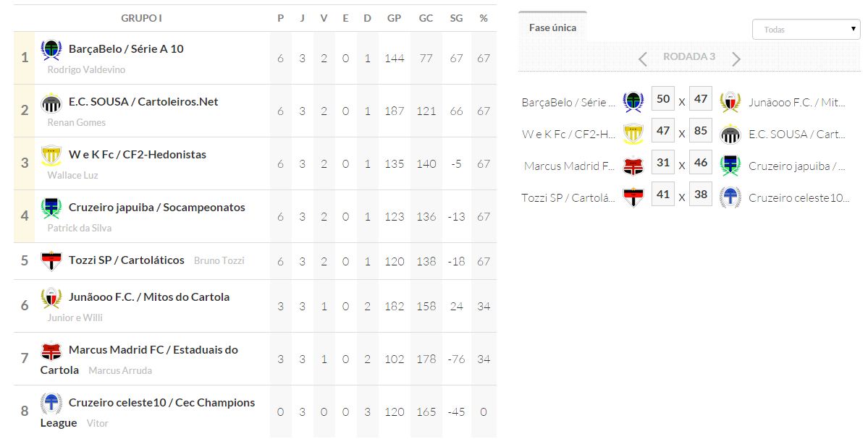
Task: Go to previous rodada with left chevron
Action: pyautogui.click(x=643, y=59)
